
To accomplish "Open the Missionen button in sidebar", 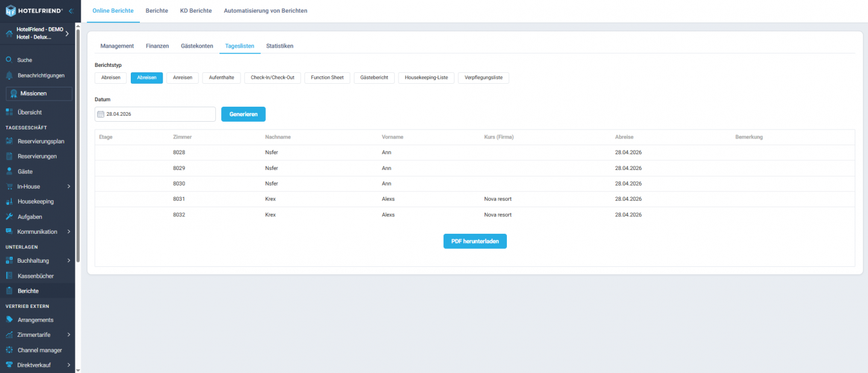I will [39, 93].
